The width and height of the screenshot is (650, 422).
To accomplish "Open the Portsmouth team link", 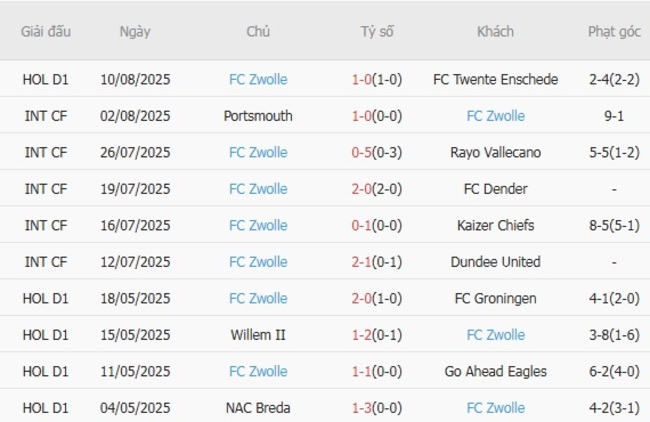I will click(258, 116).
